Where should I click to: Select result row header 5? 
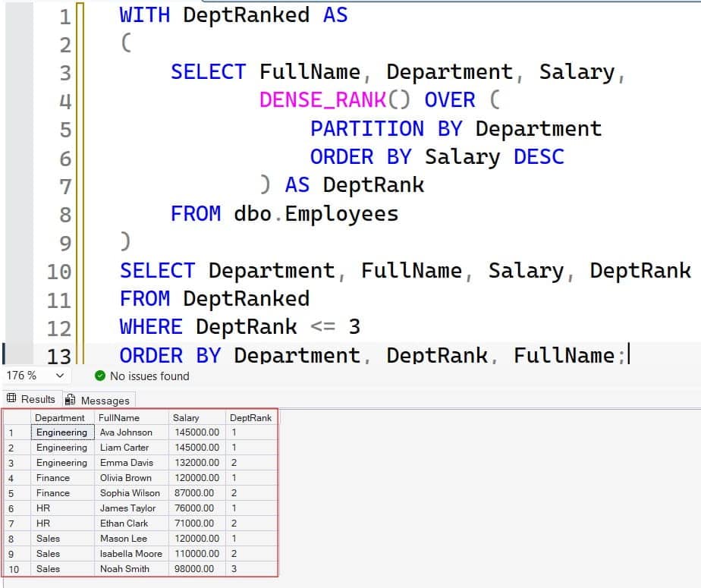coord(17,493)
